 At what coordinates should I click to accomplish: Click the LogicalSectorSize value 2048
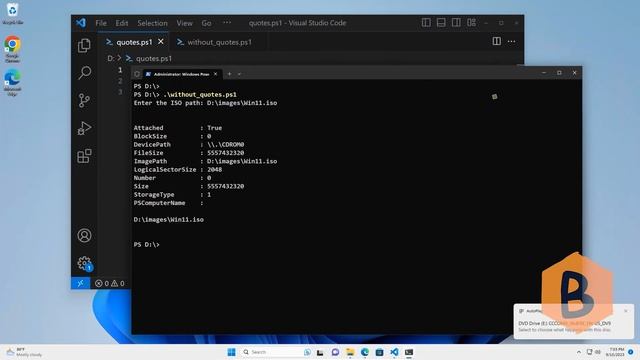215,169
